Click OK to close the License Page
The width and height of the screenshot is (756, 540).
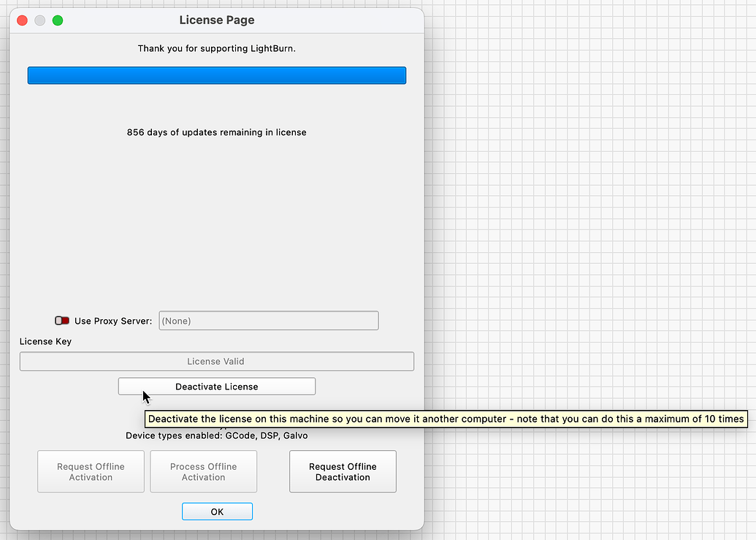[x=217, y=511]
